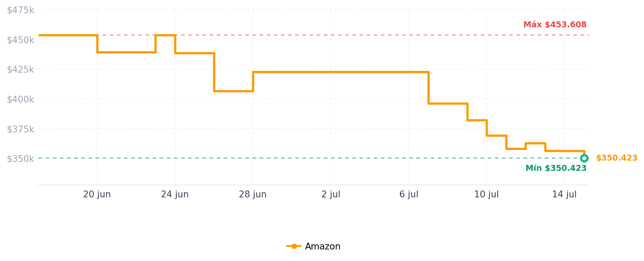Click the green current price marker

584,158
